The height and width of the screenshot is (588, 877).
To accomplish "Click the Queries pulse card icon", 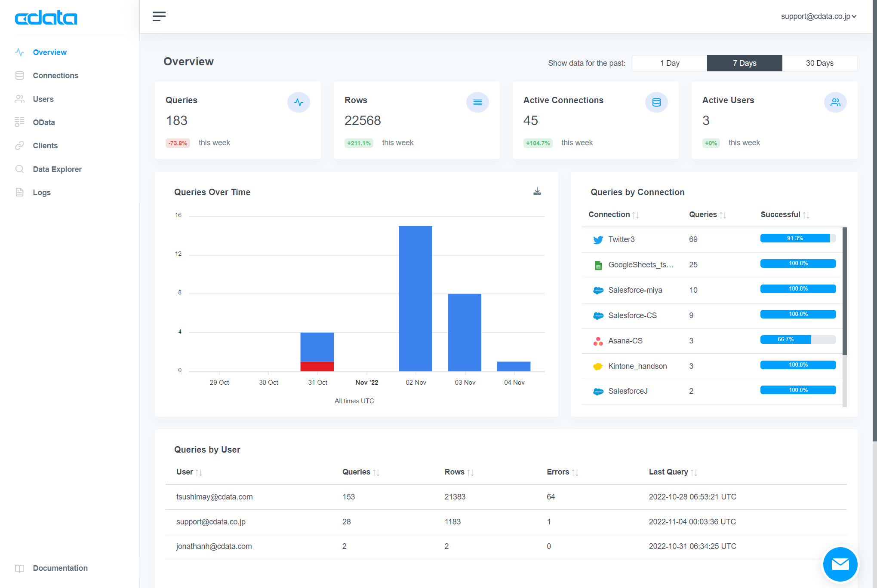I will pos(298,102).
